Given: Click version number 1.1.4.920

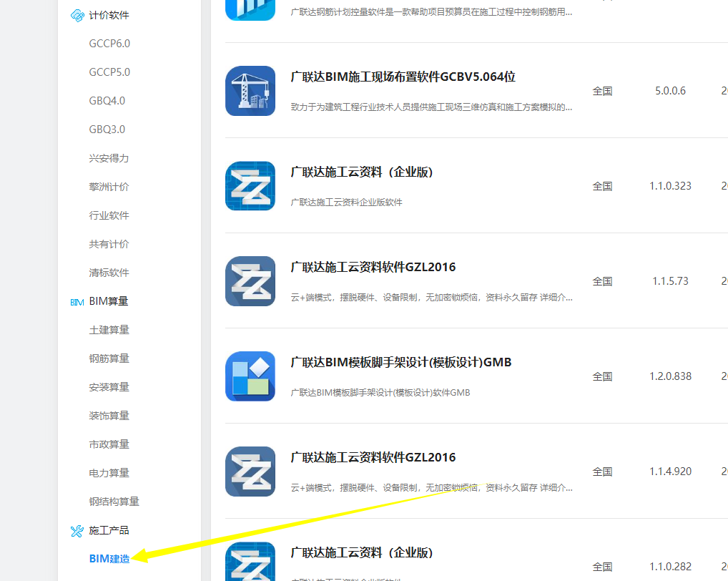Looking at the screenshot, I should click(x=670, y=472).
